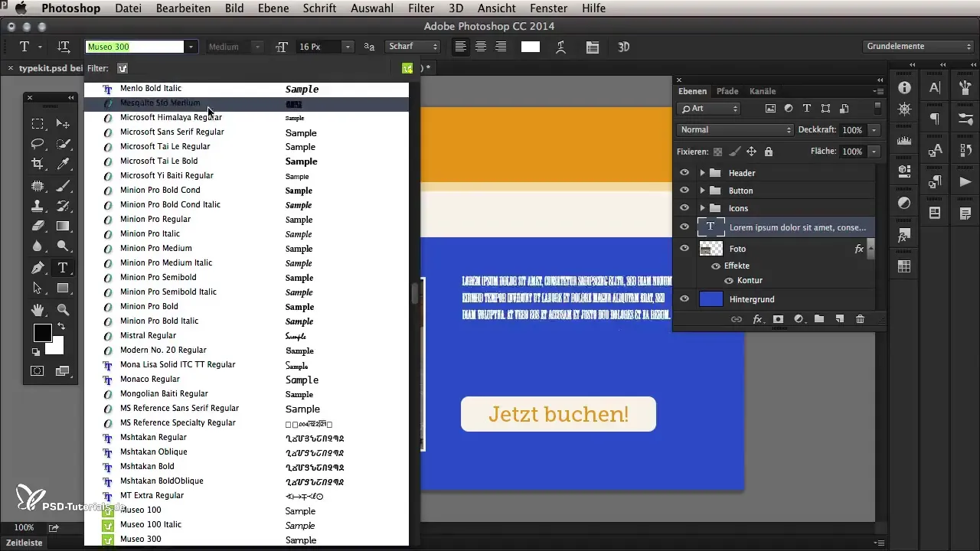Select the Lasso tool
This screenshot has width=980, height=551.
(38, 144)
